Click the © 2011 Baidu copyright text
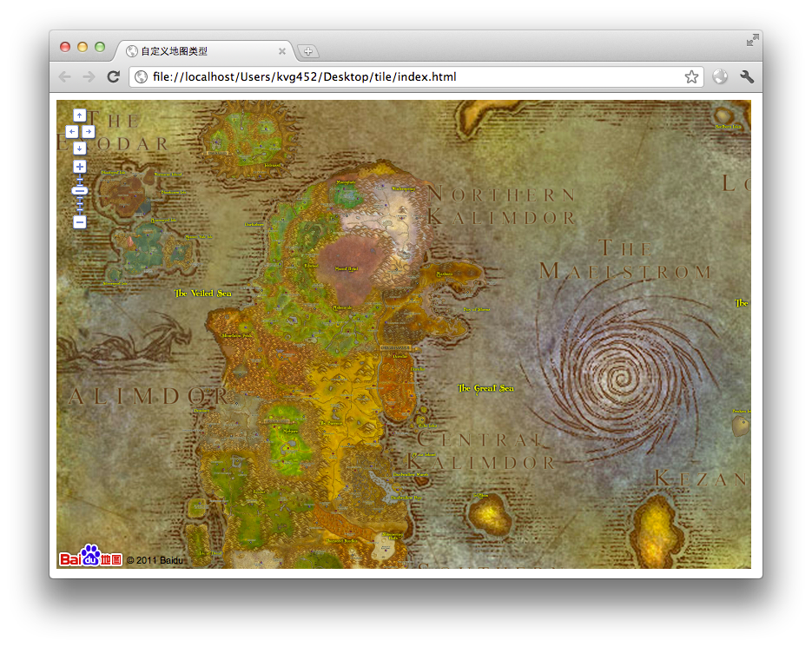The height and width of the screenshot is (647, 812). click(x=155, y=560)
